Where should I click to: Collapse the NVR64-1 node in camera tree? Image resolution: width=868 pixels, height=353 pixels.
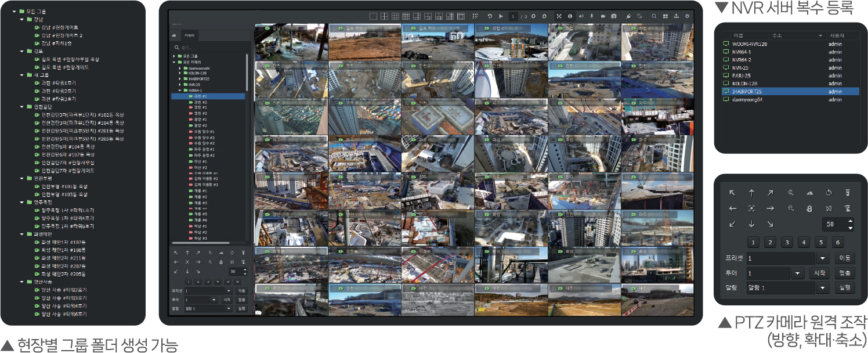[x=180, y=90]
